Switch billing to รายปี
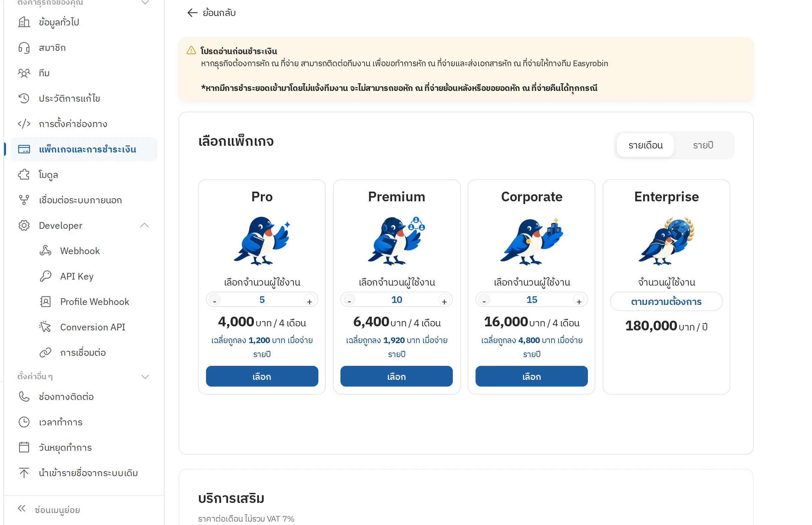 coord(703,145)
